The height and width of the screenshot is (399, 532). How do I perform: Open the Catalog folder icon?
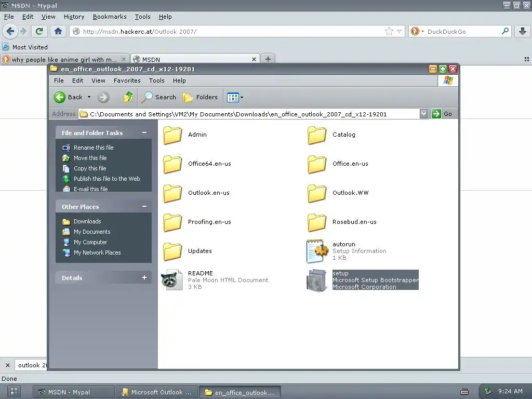(x=317, y=135)
